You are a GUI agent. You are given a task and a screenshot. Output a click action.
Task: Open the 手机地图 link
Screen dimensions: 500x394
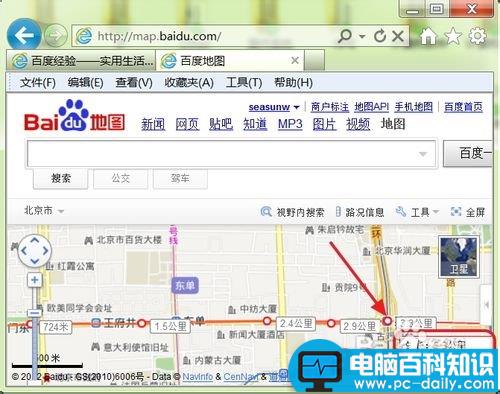point(414,107)
